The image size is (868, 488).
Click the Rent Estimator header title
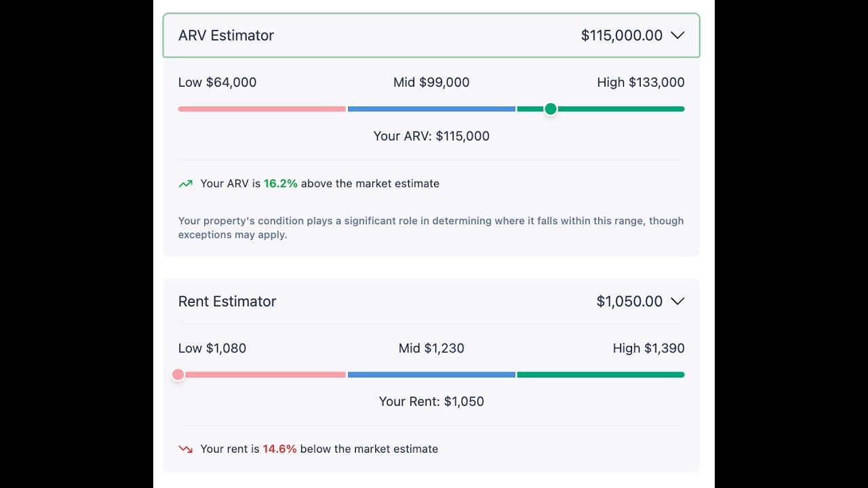point(227,301)
